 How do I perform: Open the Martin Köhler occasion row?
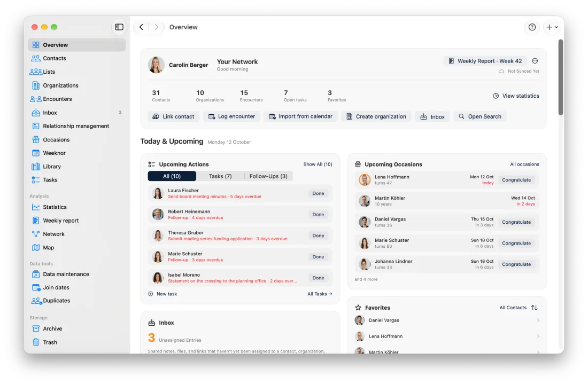447,201
